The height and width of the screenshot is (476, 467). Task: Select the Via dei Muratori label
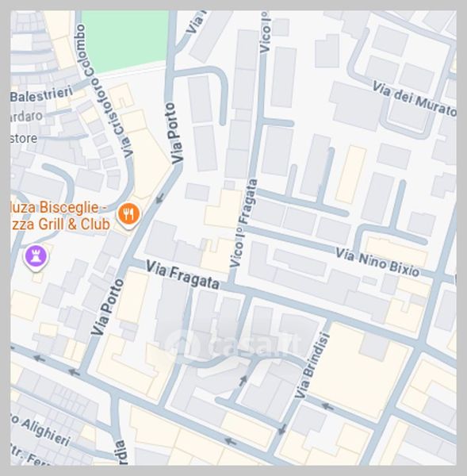click(414, 99)
